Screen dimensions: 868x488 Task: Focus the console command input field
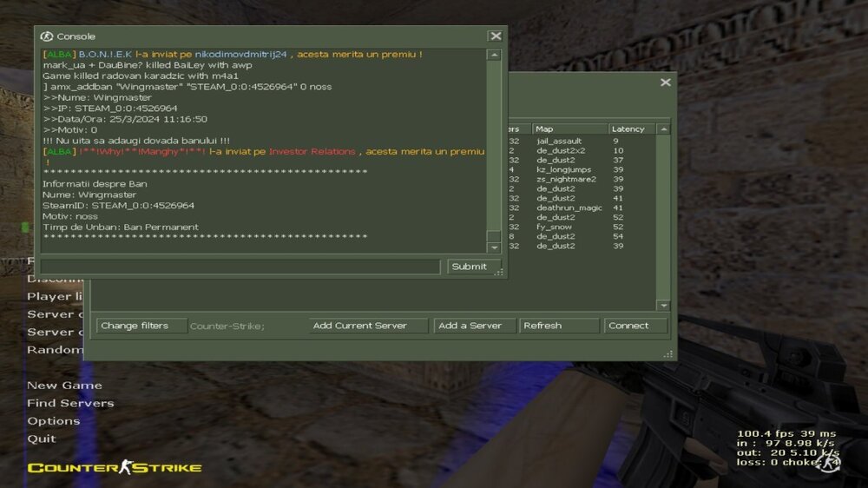pos(240,267)
